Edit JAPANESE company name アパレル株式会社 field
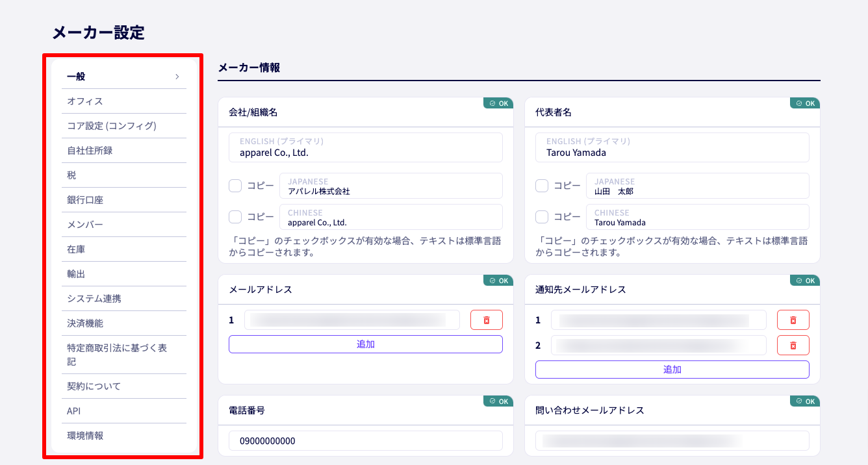This screenshot has height=465, width=868. coord(391,186)
